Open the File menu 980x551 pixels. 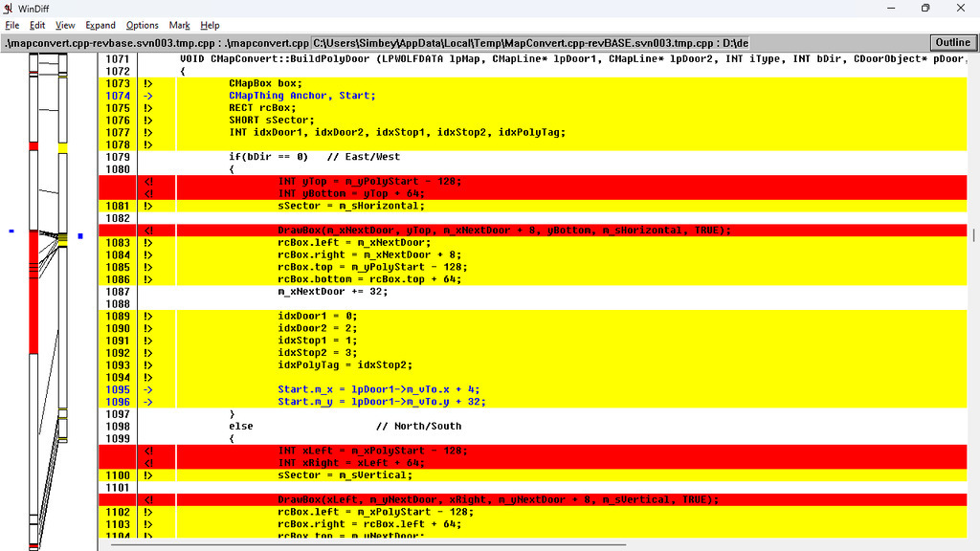[x=11, y=25]
